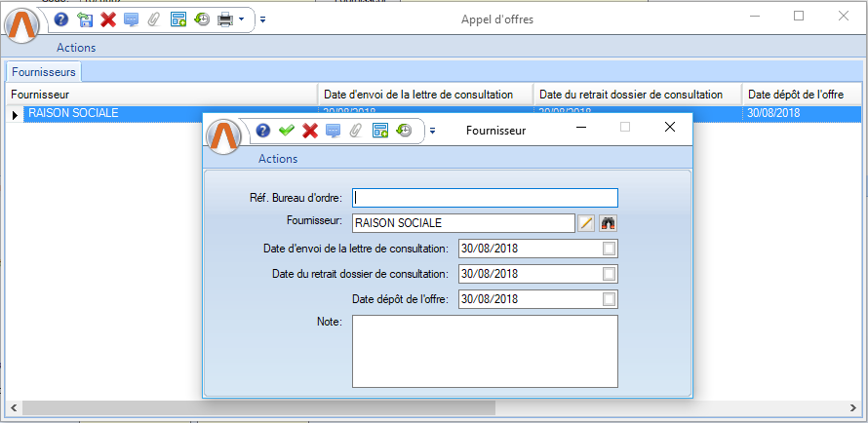Click the red X delete icon in main toolbar
Screen dimensions: 868x423
coord(108,19)
